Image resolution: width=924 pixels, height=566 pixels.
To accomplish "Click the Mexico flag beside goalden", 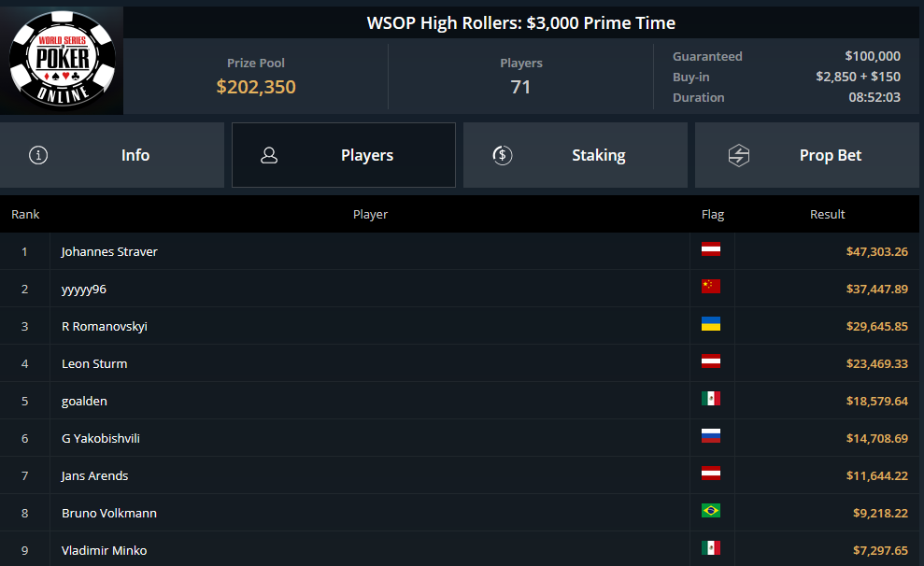I will point(711,399).
